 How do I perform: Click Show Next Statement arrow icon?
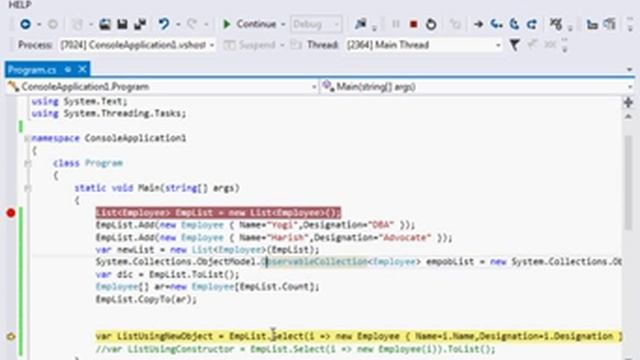tap(478, 24)
